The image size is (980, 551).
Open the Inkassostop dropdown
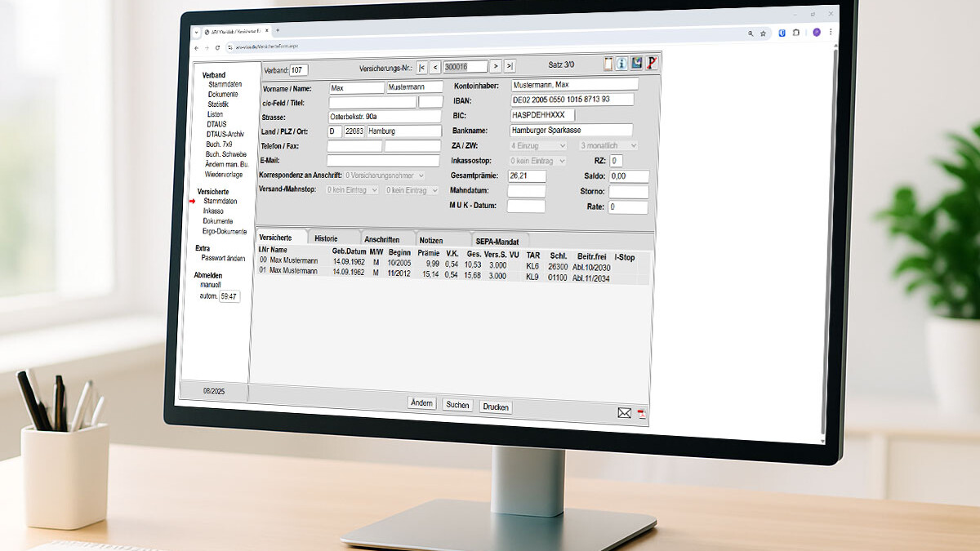[537, 161]
